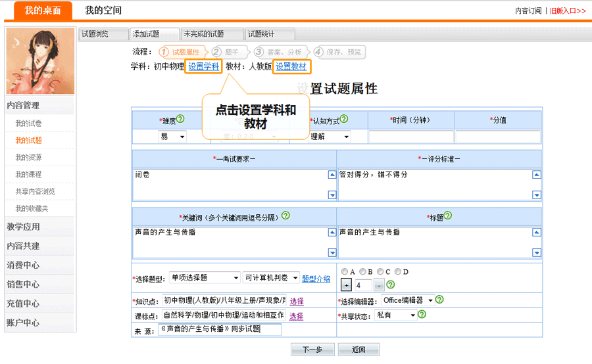The height and width of the screenshot is (364, 592).
Task: Click help icon beside 共享状态 dropdown
Action: (x=422, y=315)
